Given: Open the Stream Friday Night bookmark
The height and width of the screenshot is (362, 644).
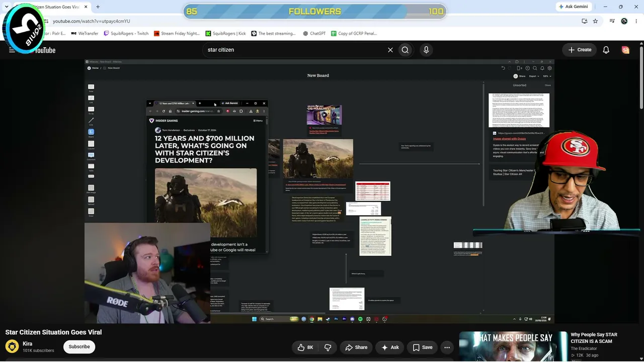Looking at the screenshot, I should click(x=177, y=33).
